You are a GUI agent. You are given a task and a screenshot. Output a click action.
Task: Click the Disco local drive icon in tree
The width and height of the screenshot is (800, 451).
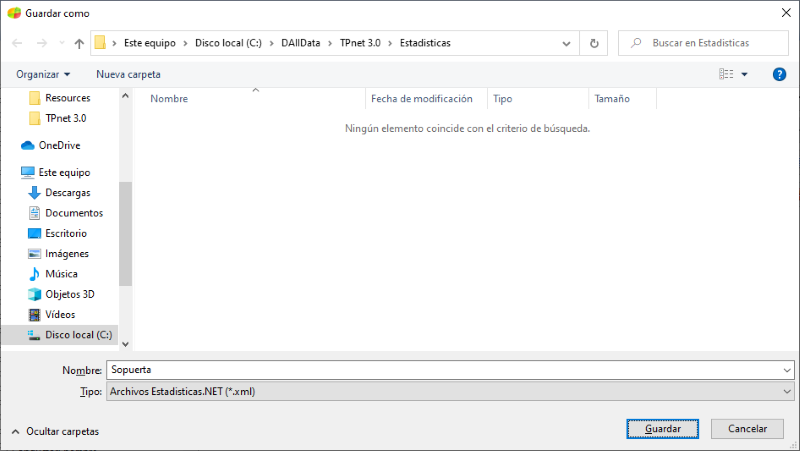click(x=34, y=335)
